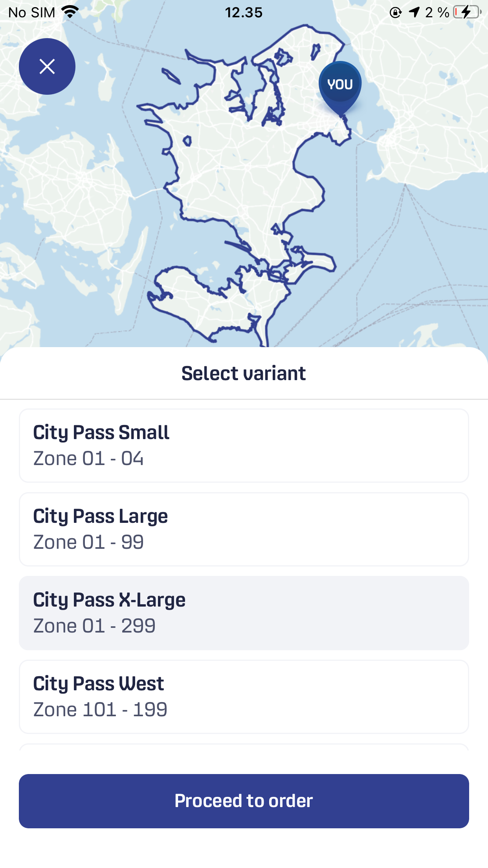The width and height of the screenshot is (488, 868).
Task: Tap the location services arrow icon
Action: tap(414, 12)
